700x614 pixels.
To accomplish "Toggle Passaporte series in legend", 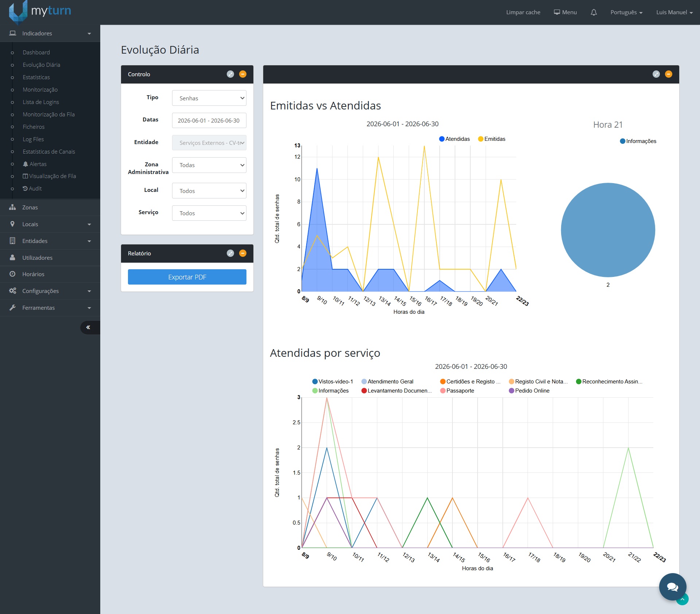I will 457,391.
